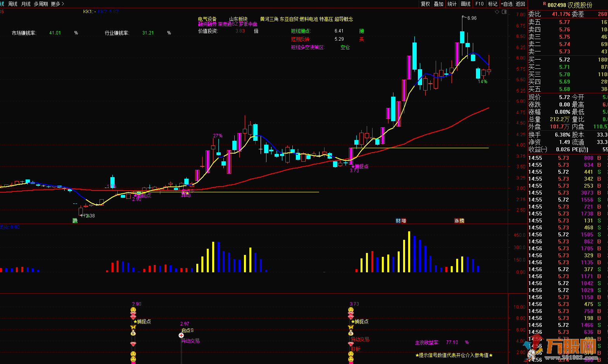Click the 燃料电池 concept label
This screenshot has width=608, height=364.
(x=309, y=19)
